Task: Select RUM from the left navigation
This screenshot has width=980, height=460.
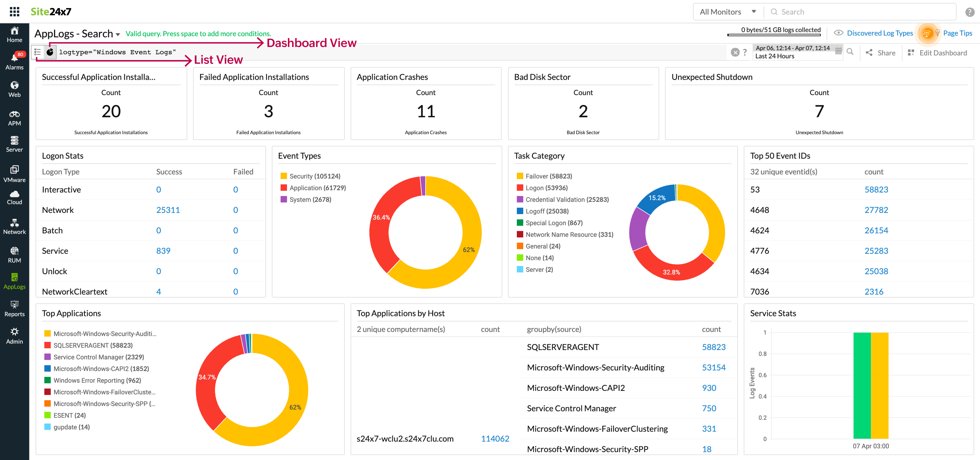Action: [14, 254]
